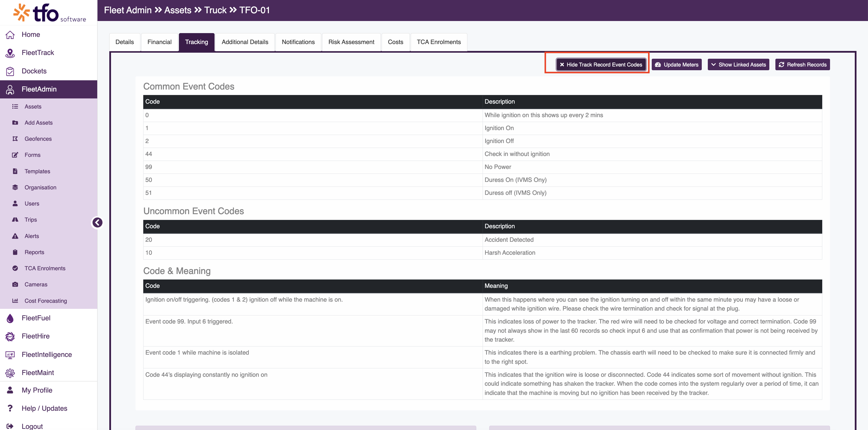
Task: Hide Track Record Event Codes
Action: [x=601, y=64]
